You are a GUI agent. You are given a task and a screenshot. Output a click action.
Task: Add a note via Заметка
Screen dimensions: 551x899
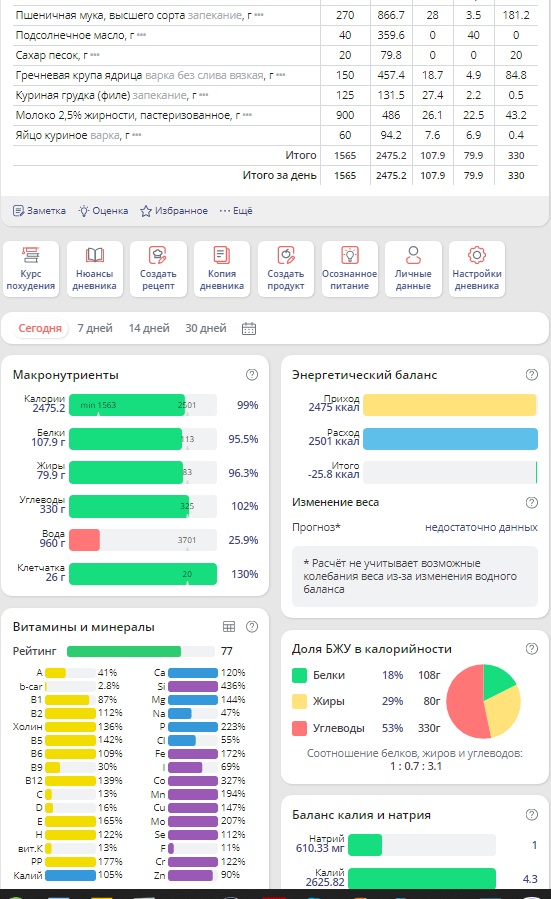pos(40,211)
